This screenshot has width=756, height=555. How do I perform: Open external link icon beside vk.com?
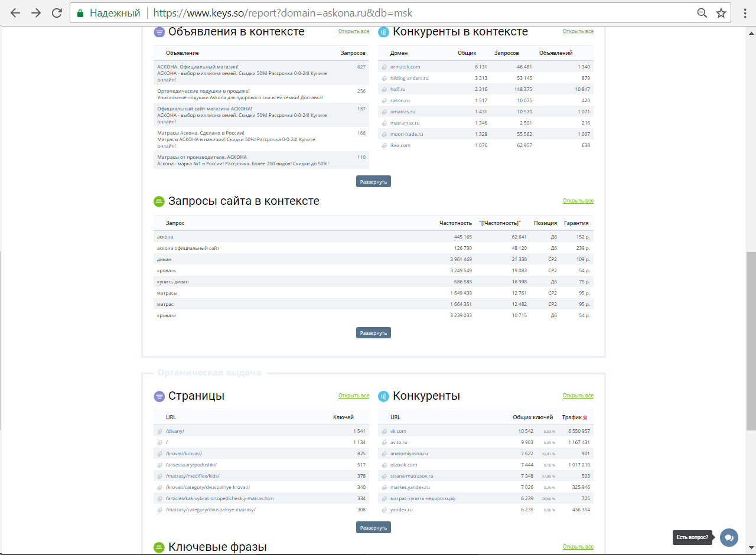[x=384, y=431]
